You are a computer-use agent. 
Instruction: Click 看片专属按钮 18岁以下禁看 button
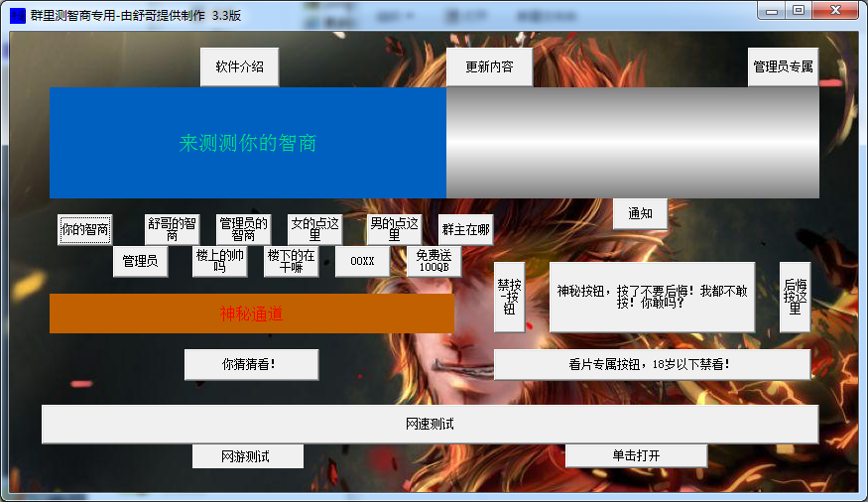pyautogui.click(x=652, y=365)
